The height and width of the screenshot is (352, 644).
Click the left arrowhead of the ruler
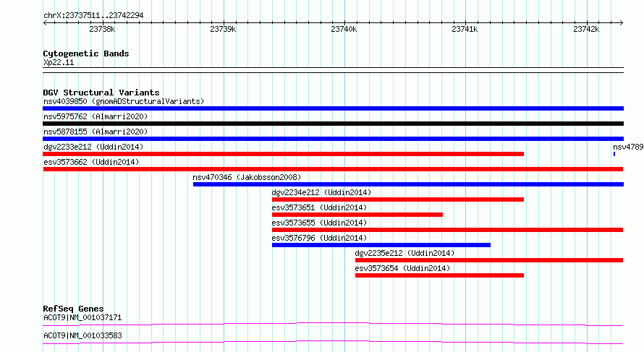pos(45,23)
